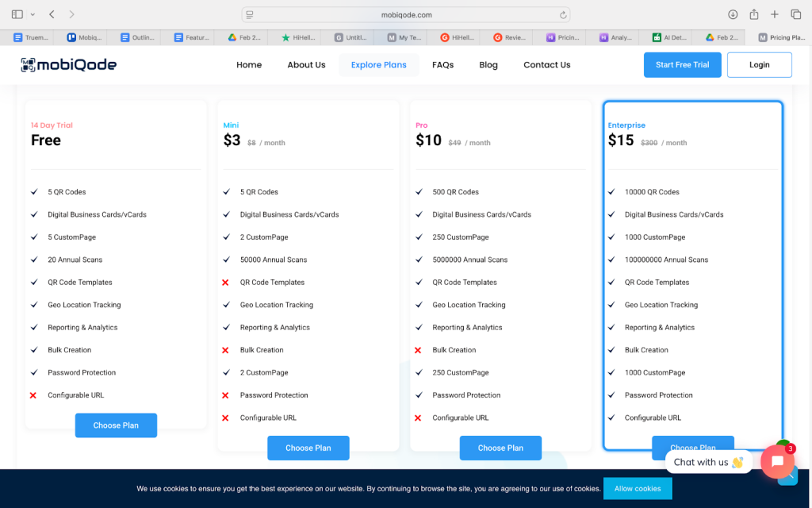
Task: Open a new tab with plus icon
Action: (x=775, y=14)
